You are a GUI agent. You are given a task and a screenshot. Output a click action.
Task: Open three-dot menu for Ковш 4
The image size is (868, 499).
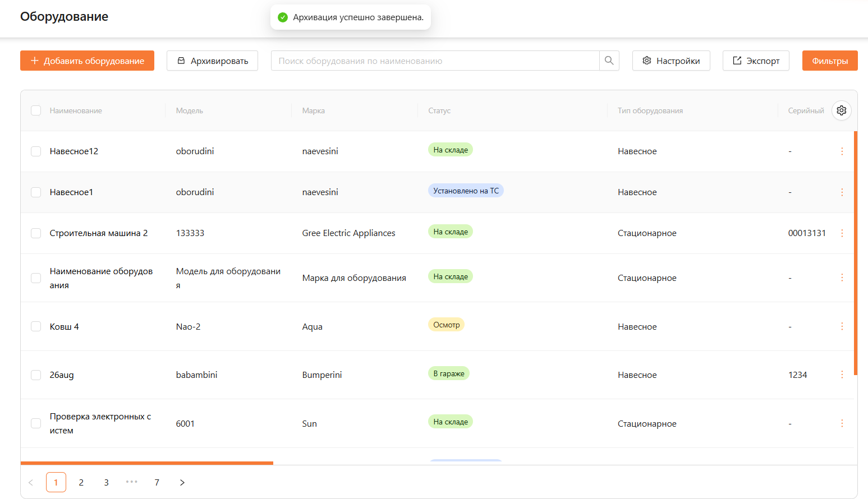pos(842,326)
